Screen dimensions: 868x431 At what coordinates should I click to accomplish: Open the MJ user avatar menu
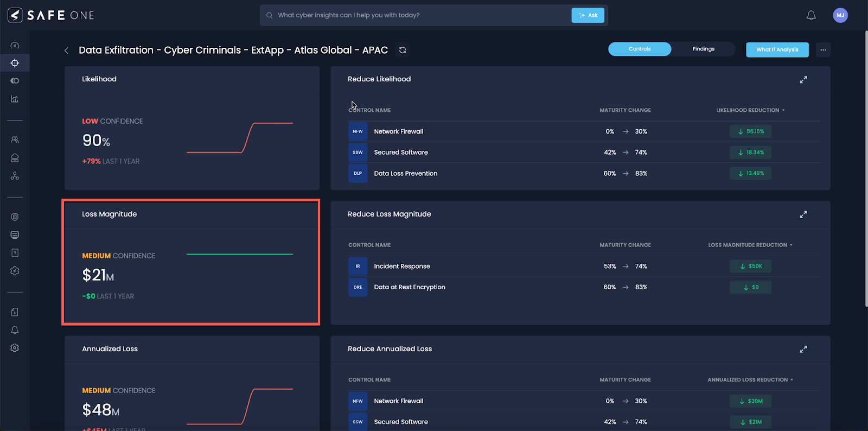(x=840, y=15)
